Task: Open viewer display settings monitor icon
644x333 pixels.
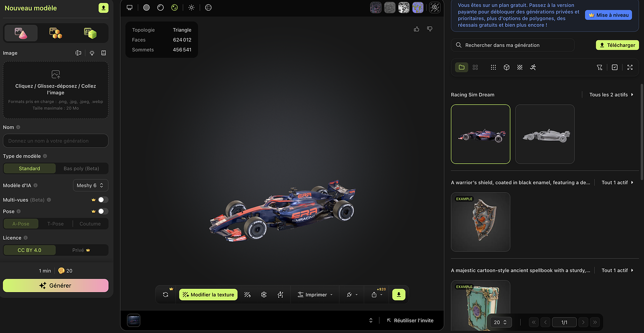Action: (129, 8)
